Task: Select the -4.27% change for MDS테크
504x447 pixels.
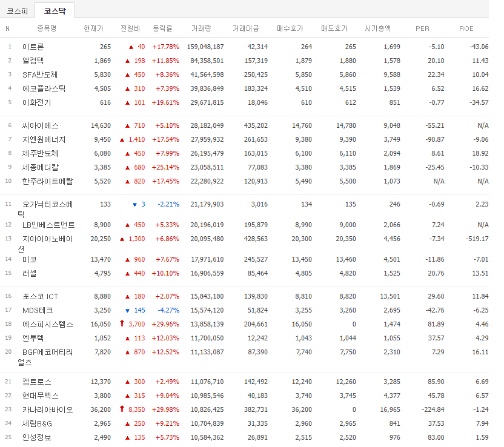Action: pos(168,310)
